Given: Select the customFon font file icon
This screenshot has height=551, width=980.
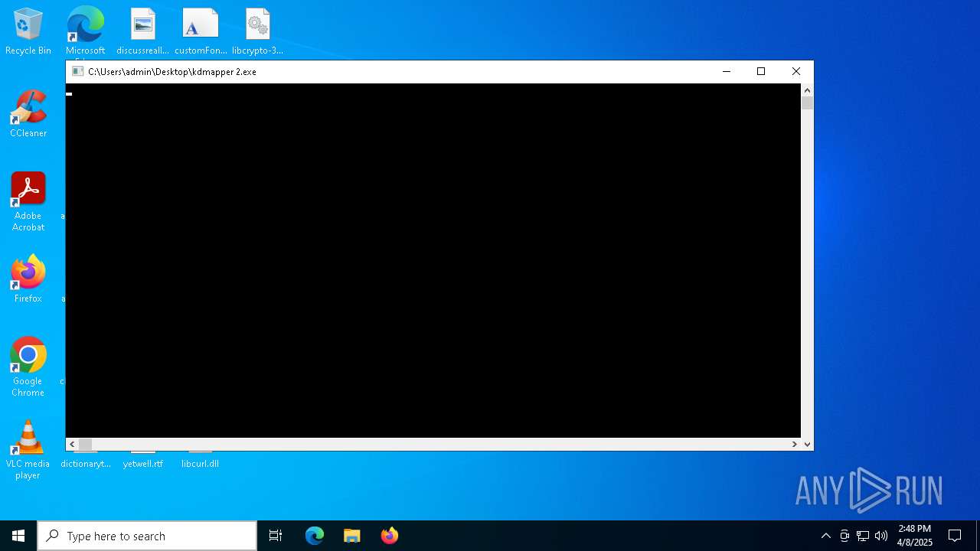Looking at the screenshot, I should (x=201, y=32).
